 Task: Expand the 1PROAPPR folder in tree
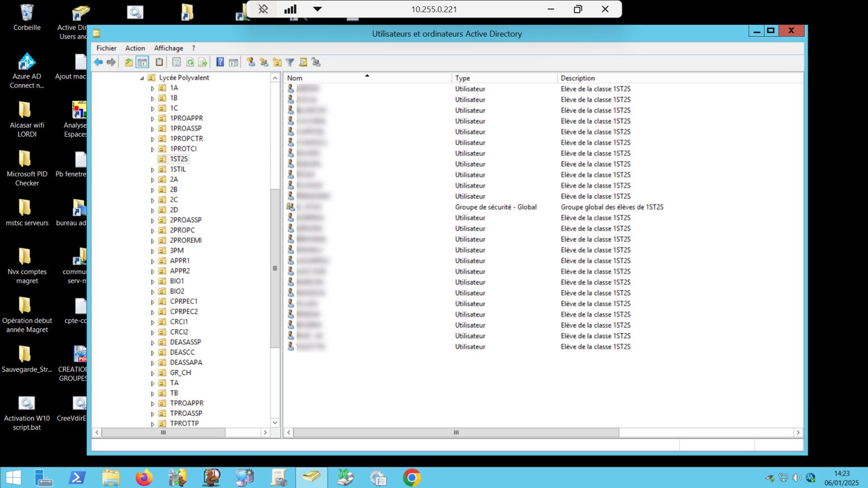(153, 119)
